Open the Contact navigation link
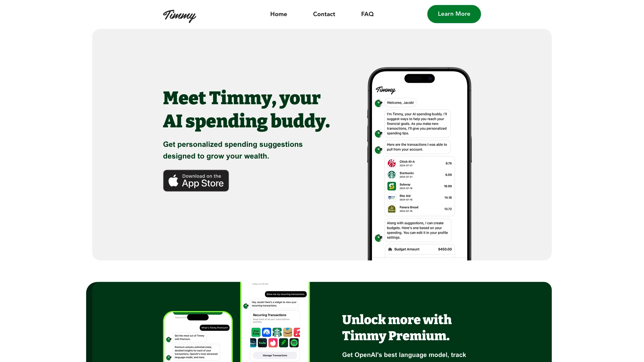 324,14
